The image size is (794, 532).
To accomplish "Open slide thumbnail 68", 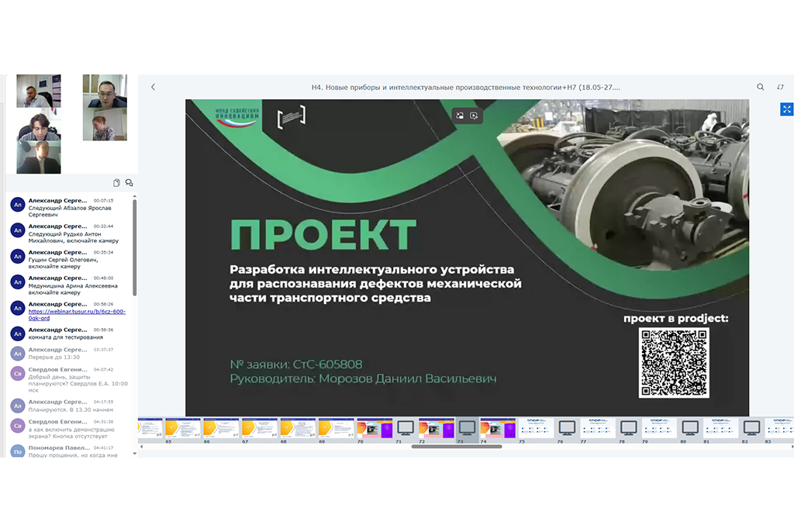I will 299,428.
